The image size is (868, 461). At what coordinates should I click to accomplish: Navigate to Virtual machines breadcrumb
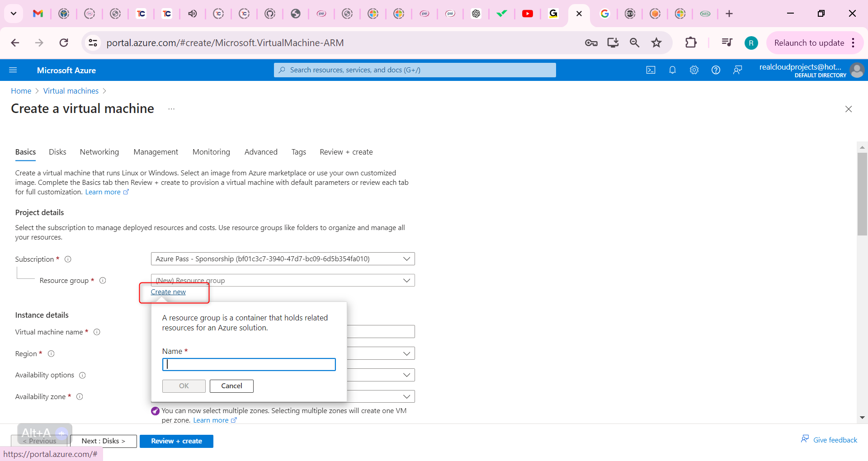click(71, 91)
